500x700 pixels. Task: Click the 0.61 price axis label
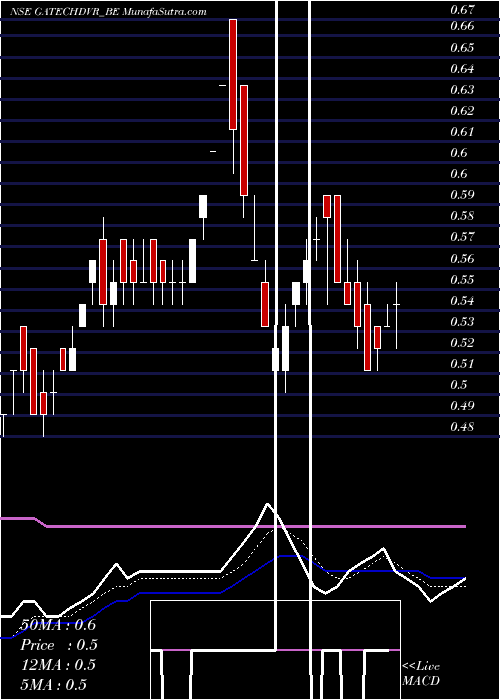pyautogui.click(x=462, y=132)
